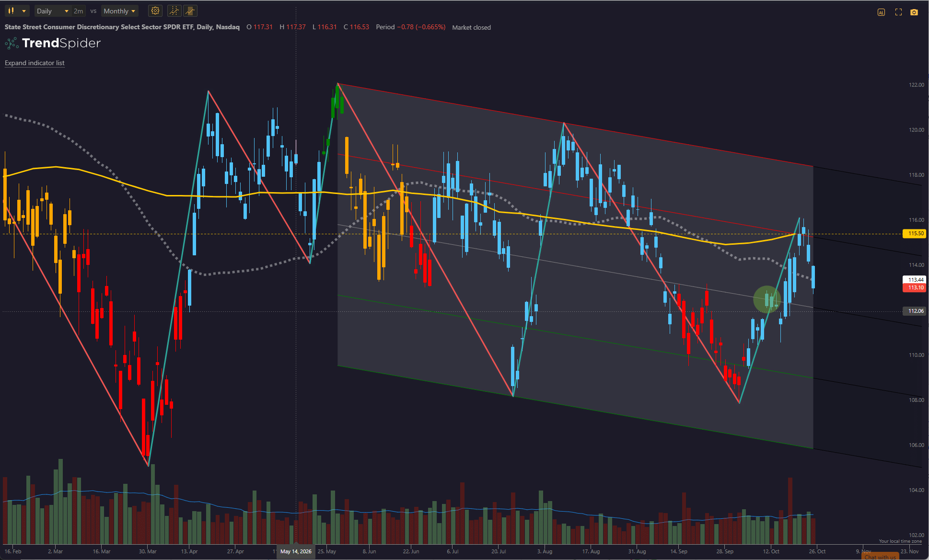Click the May 14, 2026 date label
This screenshot has width=929, height=560.
pos(296,551)
